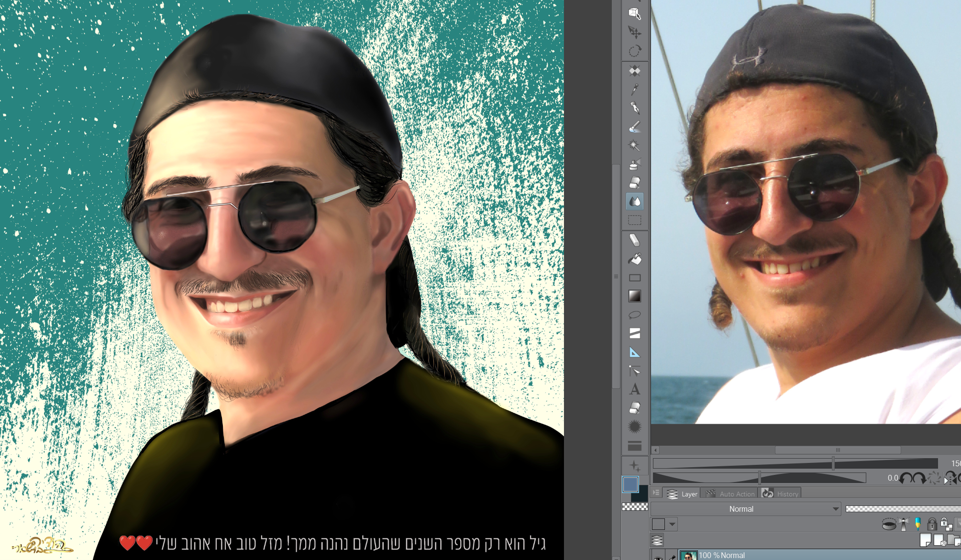
Task: Switch to the History tab
Action: (788, 494)
